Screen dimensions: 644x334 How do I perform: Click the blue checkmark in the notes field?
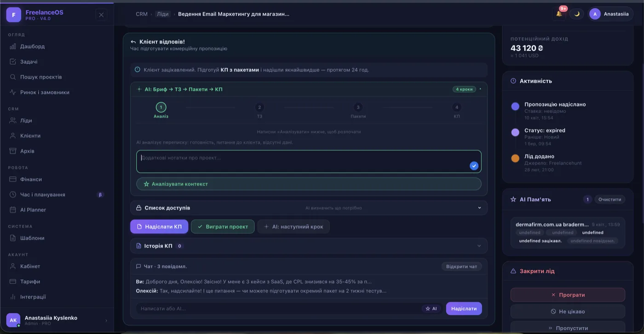pos(474,165)
